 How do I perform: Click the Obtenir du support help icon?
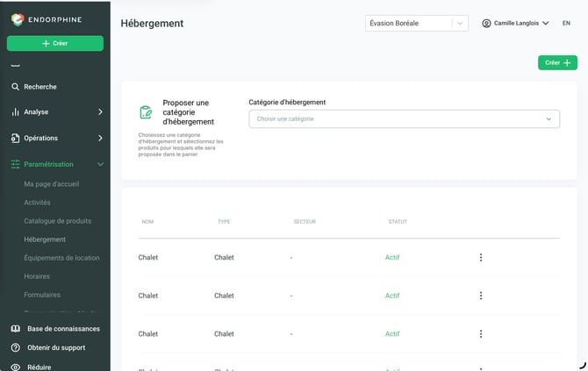16,348
